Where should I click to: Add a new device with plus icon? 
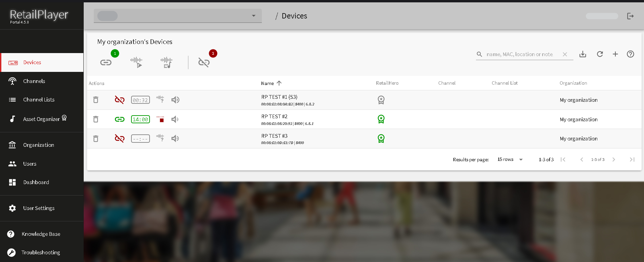click(x=615, y=54)
